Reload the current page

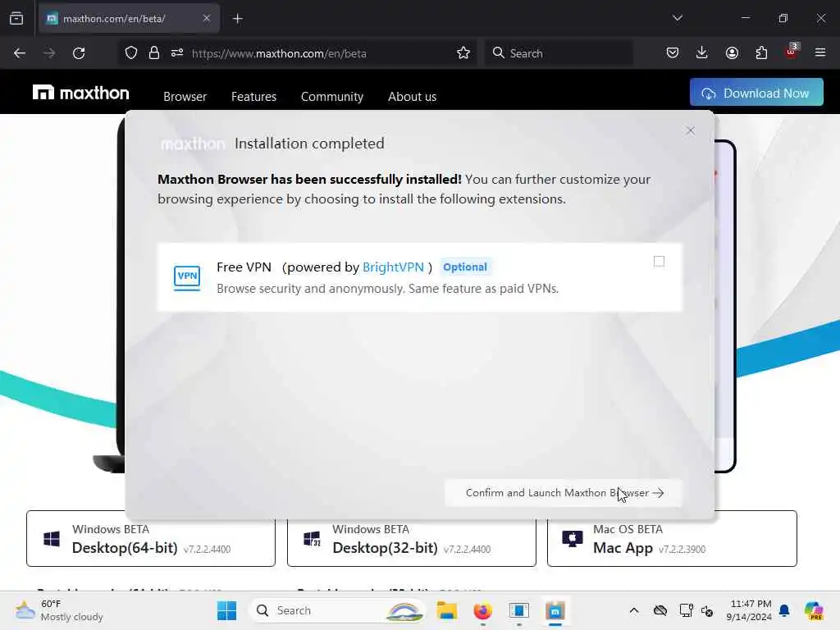[79, 53]
